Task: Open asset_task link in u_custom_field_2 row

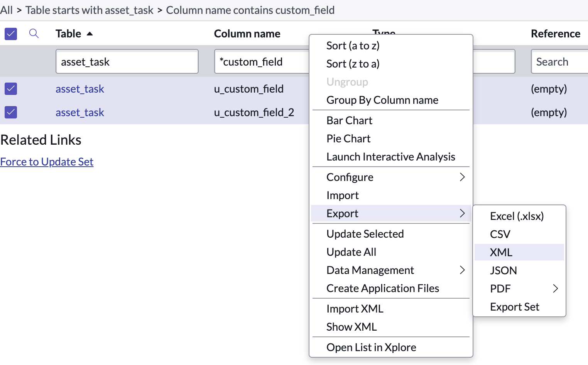Action: pos(80,112)
